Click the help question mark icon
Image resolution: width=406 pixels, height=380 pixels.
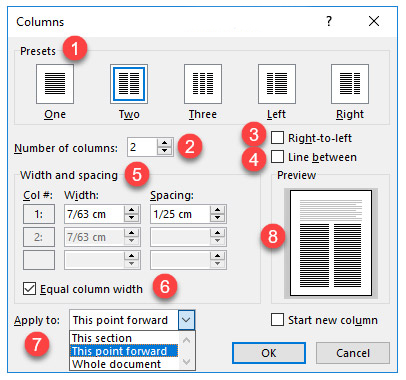pos(329,21)
